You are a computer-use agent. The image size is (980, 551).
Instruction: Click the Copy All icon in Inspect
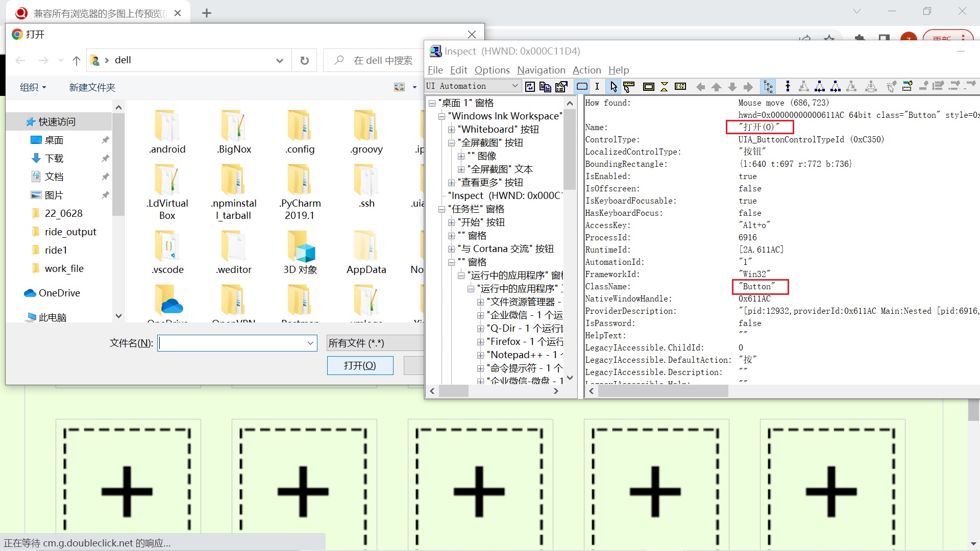(x=545, y=86)
